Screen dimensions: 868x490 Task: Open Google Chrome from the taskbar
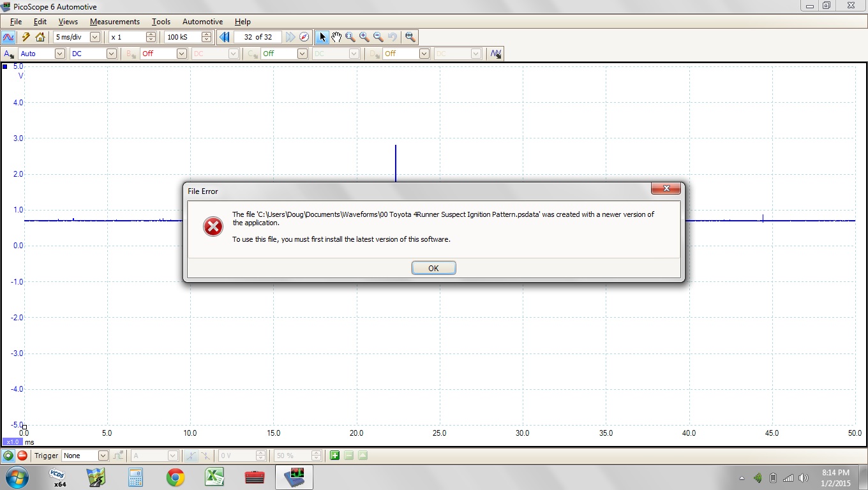[x=175, y=477]
